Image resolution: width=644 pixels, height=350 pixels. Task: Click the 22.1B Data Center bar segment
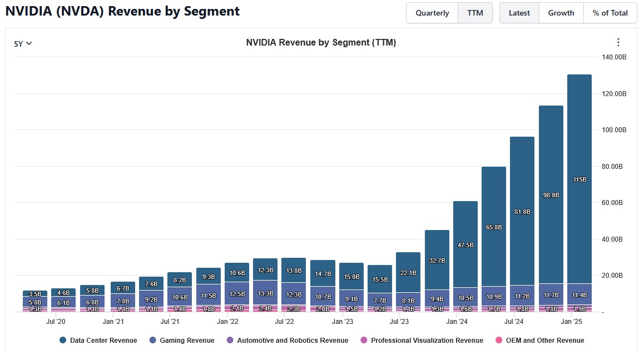(408, 272)
